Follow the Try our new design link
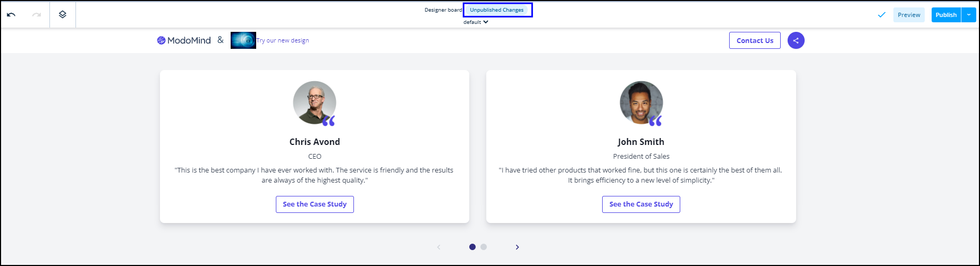This screenshot has height=266, width=980. (283, 40)
